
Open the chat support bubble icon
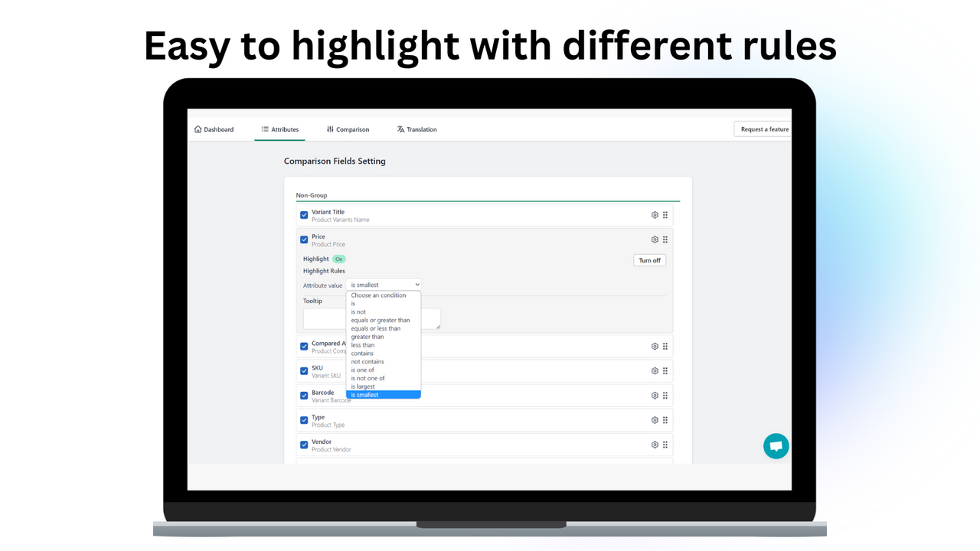click(x=776, y=446)
